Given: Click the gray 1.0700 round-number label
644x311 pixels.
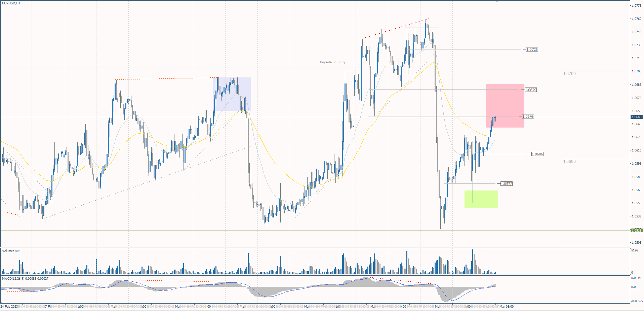Looking at the screenshot, I should 569,74.
